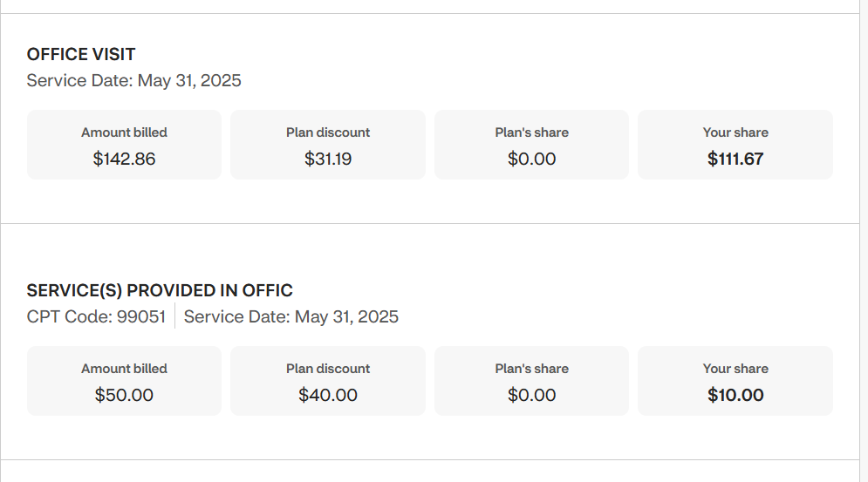The image size is (868, 482).
Task: Click Plan discount label above $40.00
Action: coord(328,369)
